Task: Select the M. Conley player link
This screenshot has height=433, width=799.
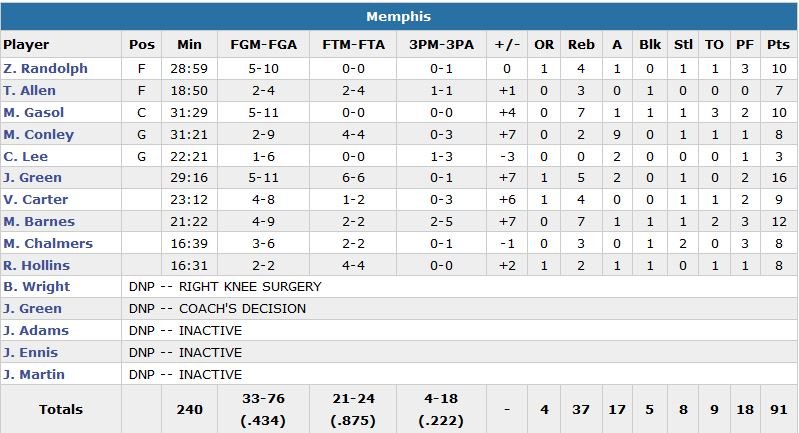Action: point(39,135)
